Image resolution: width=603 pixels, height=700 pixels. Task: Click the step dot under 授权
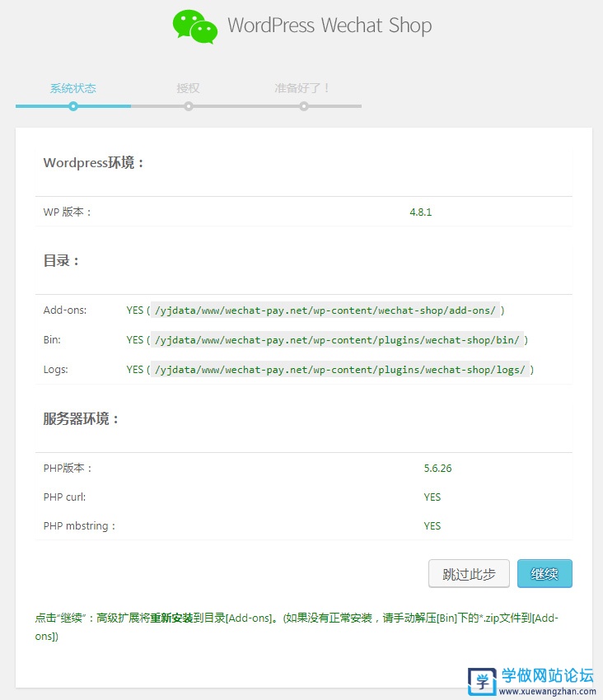click(x=189, y=106)
